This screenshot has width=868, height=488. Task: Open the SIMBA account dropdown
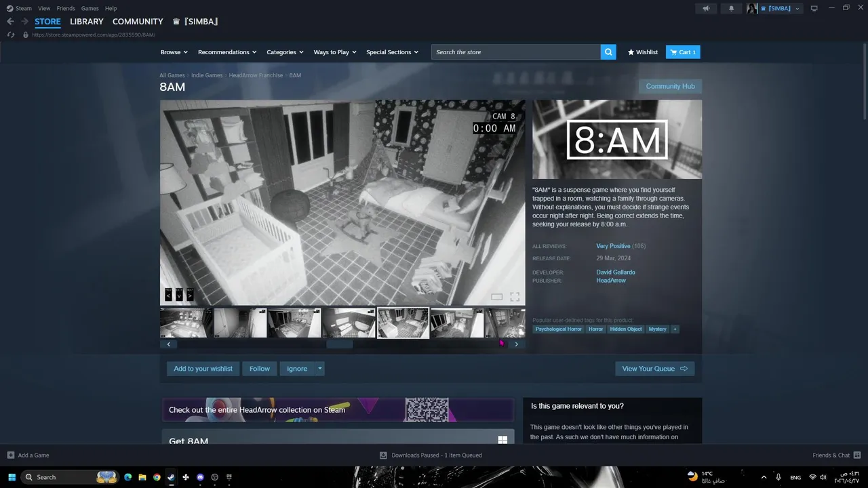click(x=781, y=8)
